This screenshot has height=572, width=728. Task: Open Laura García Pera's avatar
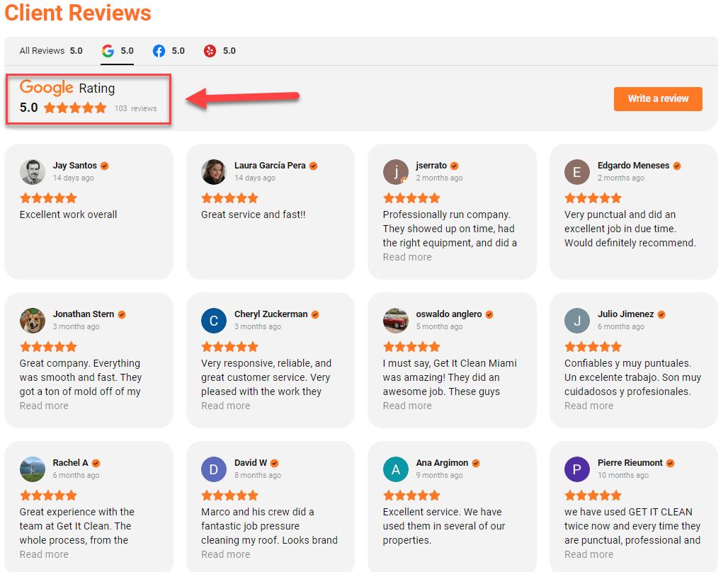[214, 172]
